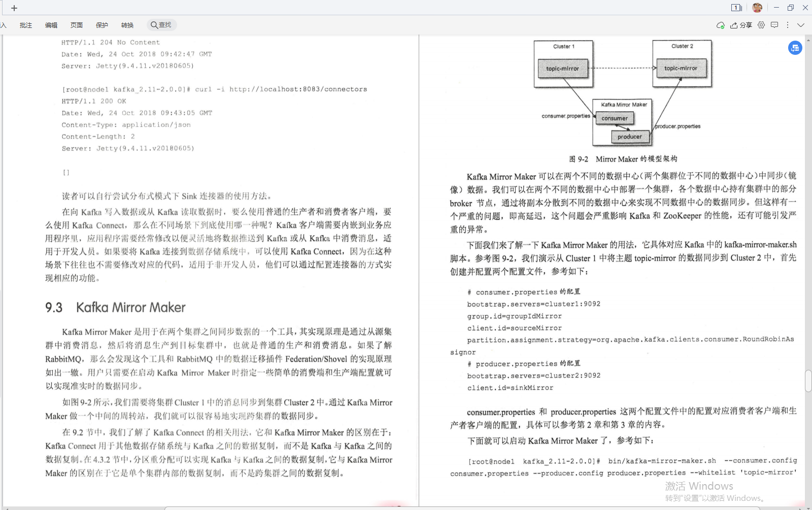Click the "consumer.properties" label in the diagram

click(566, 116)
